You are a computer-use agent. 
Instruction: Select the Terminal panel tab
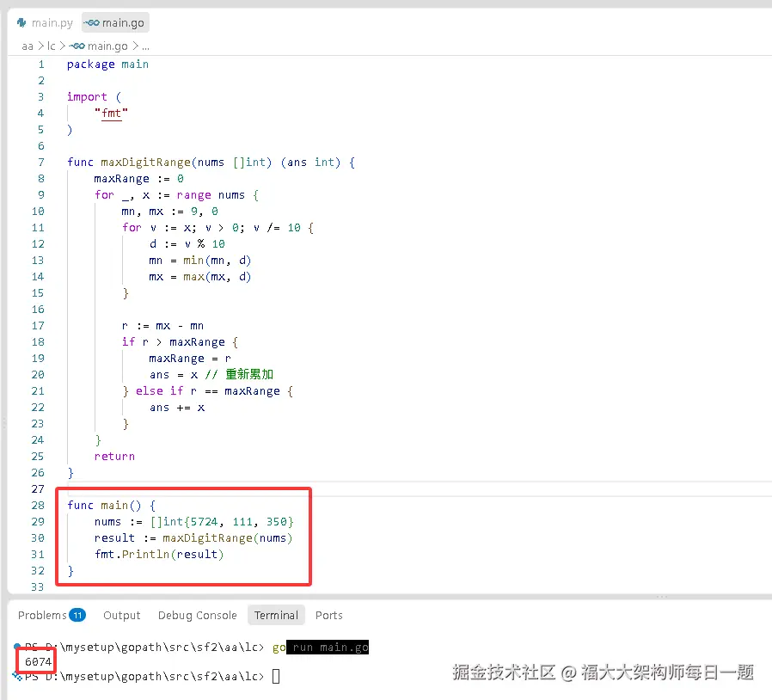276,615
